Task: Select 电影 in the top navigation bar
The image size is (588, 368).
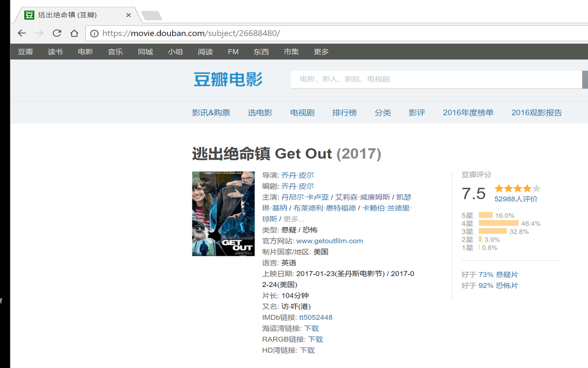Action: [x=85, y=52]
